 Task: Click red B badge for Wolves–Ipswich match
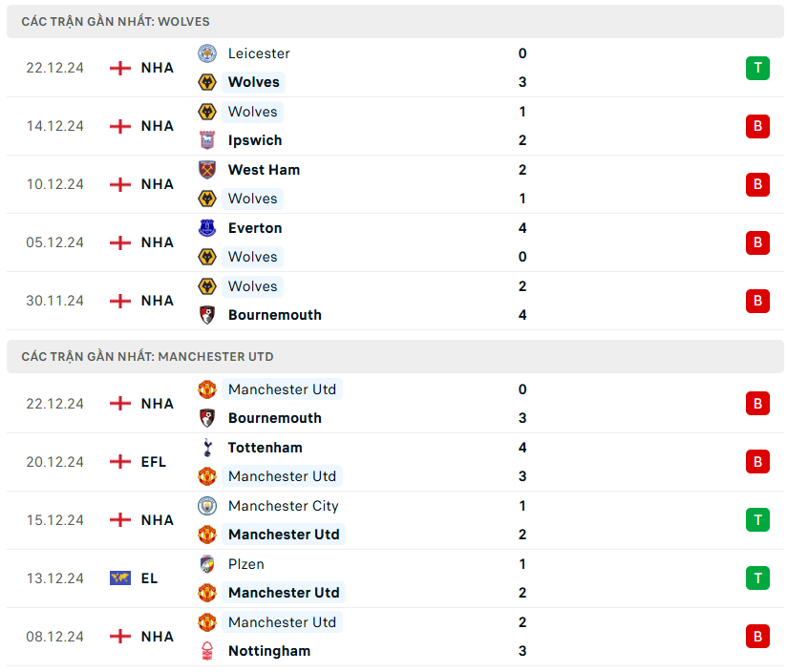(757, 126)
